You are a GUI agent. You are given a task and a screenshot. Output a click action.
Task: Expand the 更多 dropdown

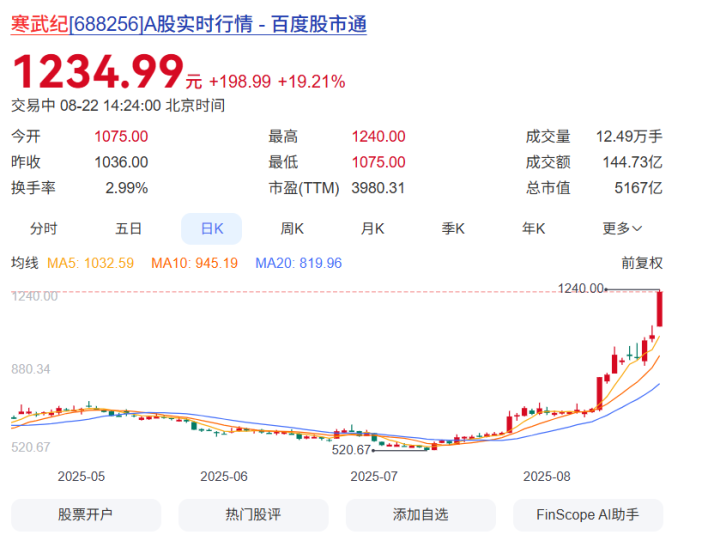(x=622, y=229)
